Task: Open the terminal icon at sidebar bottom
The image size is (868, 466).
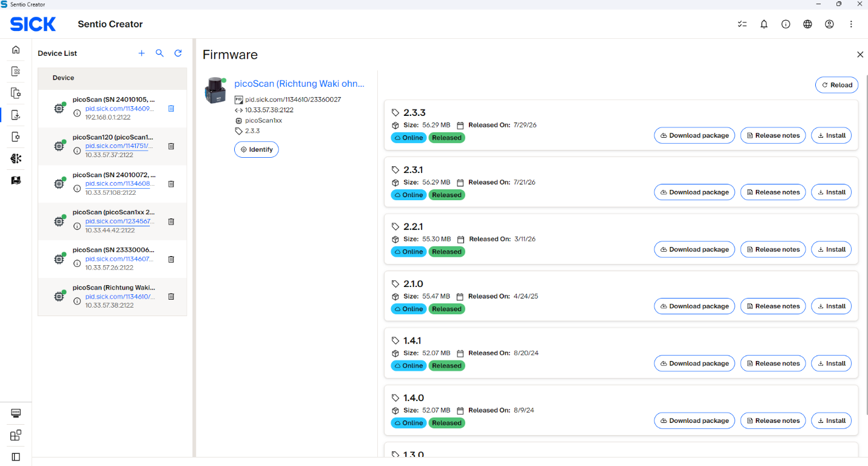Action: pos(16,413)
